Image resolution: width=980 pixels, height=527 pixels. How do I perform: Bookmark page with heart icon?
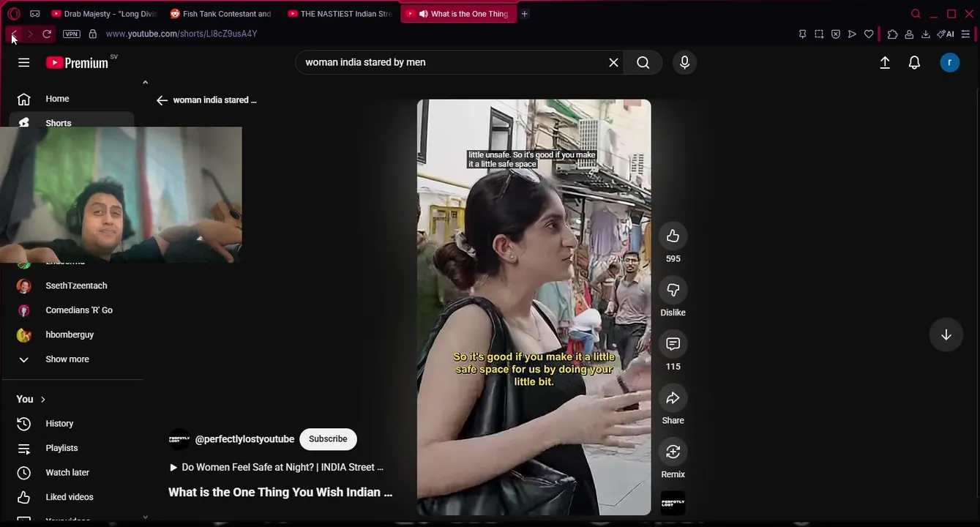click(869, 34)
